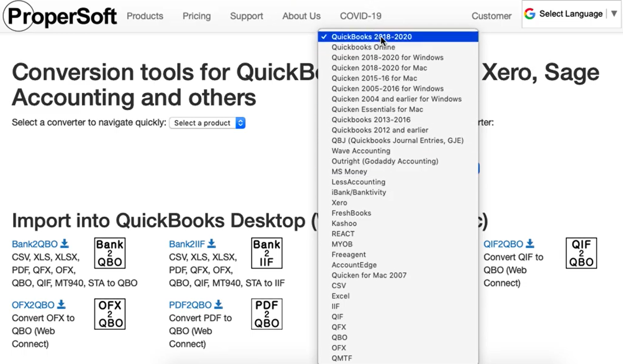Viewport: 623px width, 364px height.
Task: Choose Quicken 2015-16 for Mac
Action: point(398,78)
